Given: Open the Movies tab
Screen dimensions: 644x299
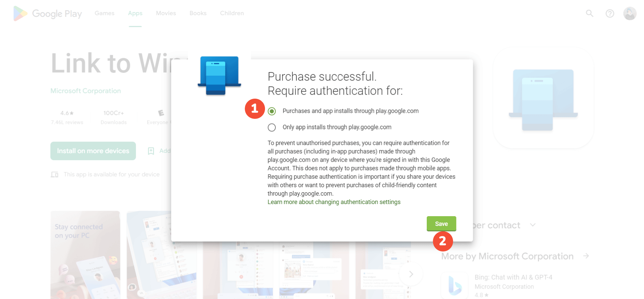Looking at the screenshot, I should pyautogui.click(x=166, y=13).
